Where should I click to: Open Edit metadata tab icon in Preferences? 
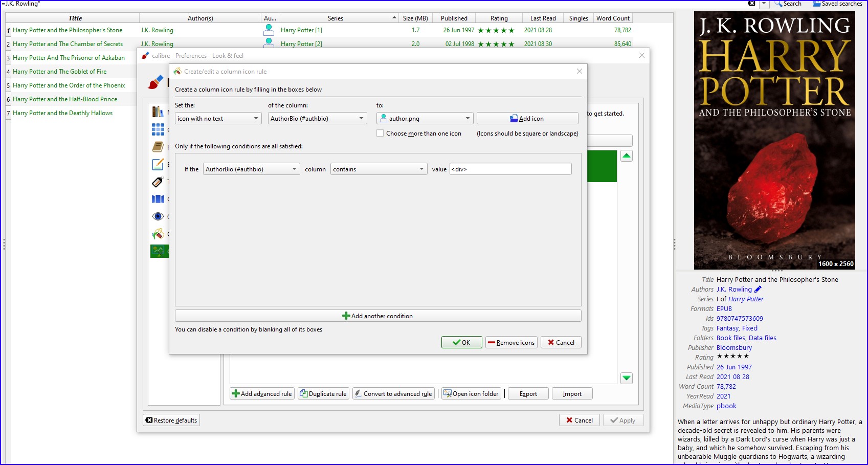[158, 164]
